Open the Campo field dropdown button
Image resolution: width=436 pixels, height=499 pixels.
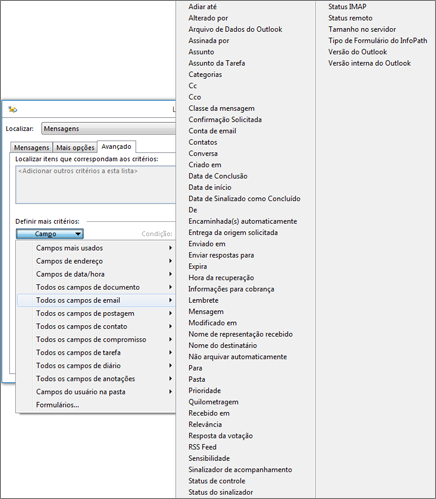pyautogui.click(x=50, y=234)
